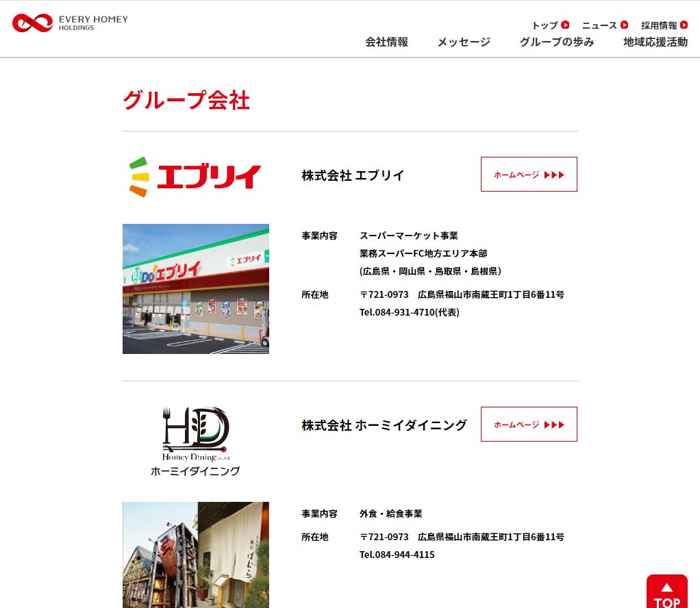Go to グループの歩み page
The height and width of the screenshot is (608, 700).
[556, 42]
